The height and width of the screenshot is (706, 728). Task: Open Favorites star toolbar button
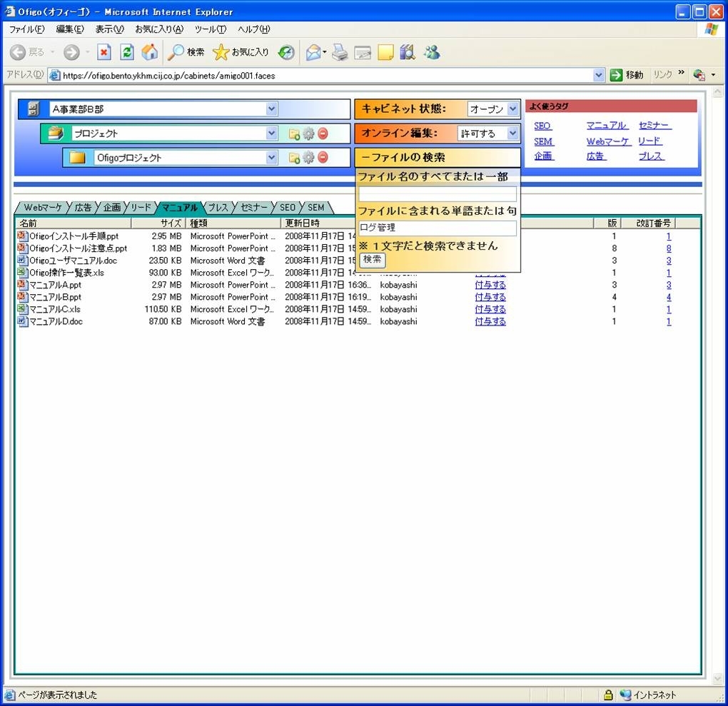[x=241, y=52]
